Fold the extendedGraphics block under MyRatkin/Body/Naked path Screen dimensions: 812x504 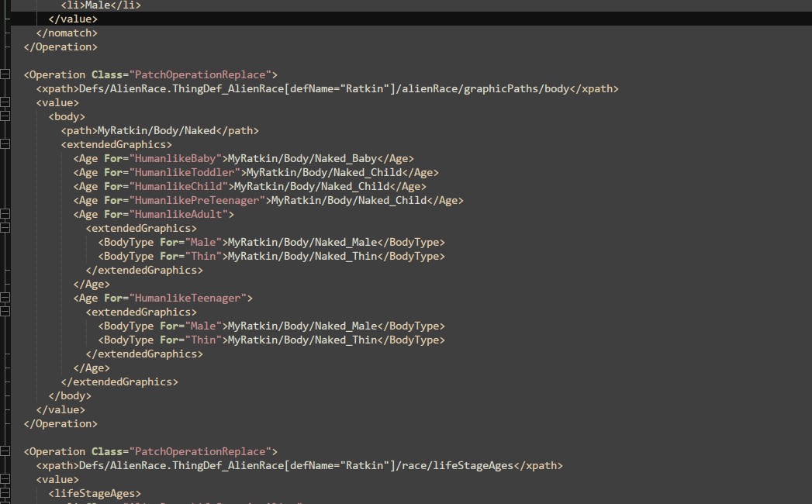[x=5, y=144]
